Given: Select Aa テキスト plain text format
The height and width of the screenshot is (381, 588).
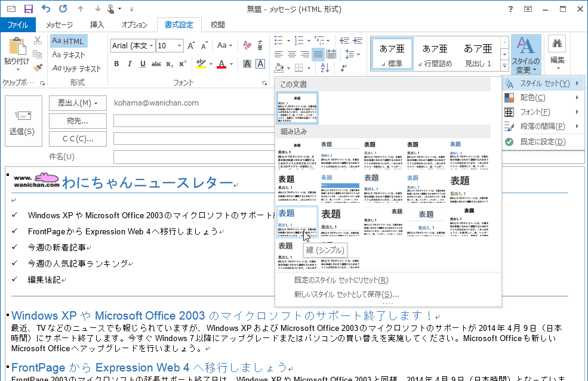Looking at the screenshot, I should tap(69, 55).
